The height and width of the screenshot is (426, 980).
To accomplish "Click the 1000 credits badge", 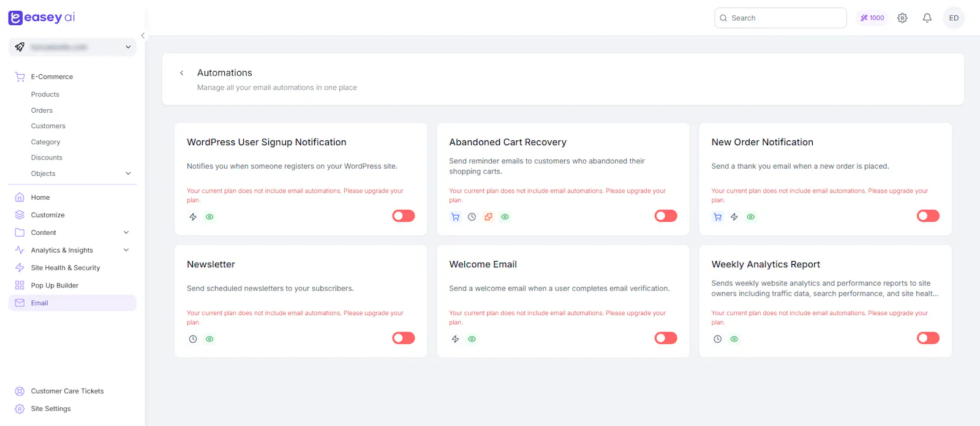I will tap(872, 18).
